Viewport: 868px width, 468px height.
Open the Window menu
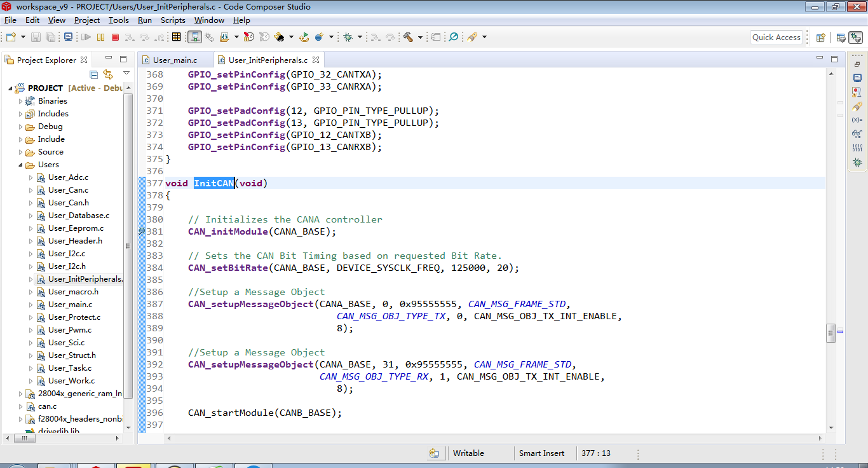(x=209, y=20)
